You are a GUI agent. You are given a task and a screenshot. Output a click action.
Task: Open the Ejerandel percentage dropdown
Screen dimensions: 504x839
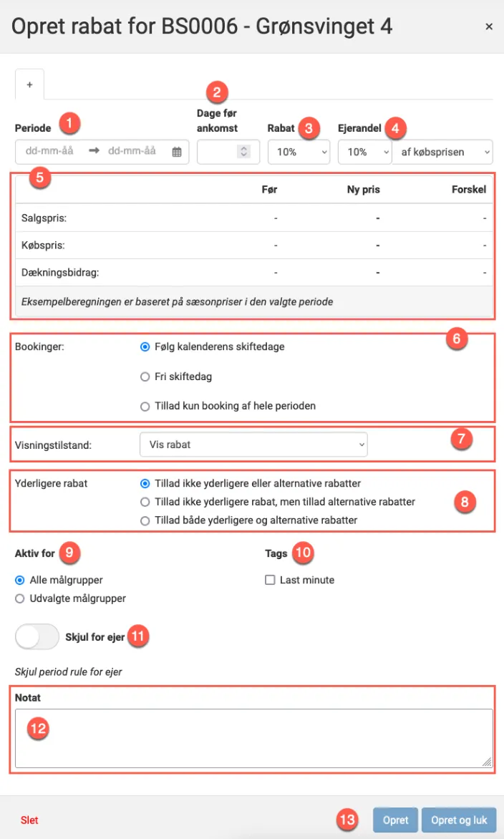coord(364,152)
